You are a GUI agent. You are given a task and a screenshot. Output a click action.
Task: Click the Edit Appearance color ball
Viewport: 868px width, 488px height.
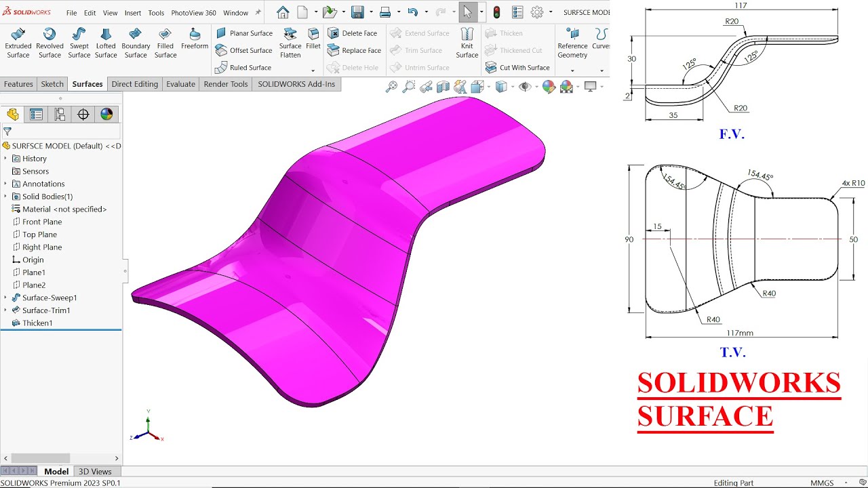pos(549,87)
